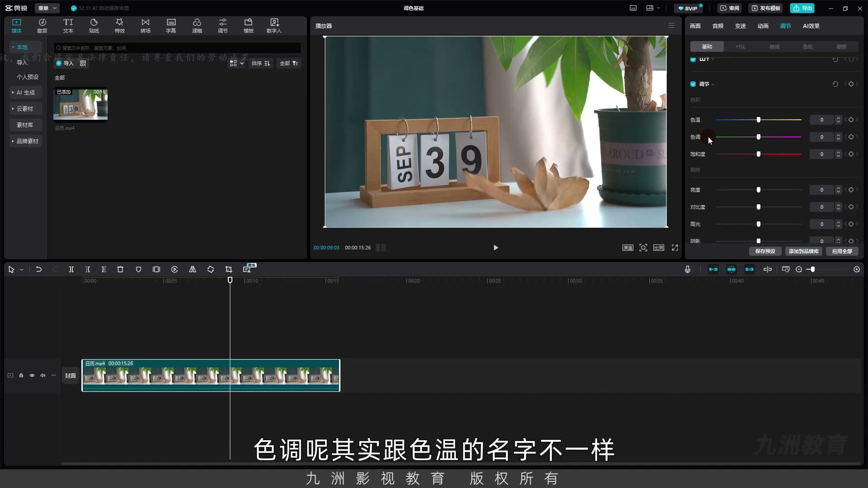
Task: Switch to the 变速 speed tab
Action: tap(741, 26)
